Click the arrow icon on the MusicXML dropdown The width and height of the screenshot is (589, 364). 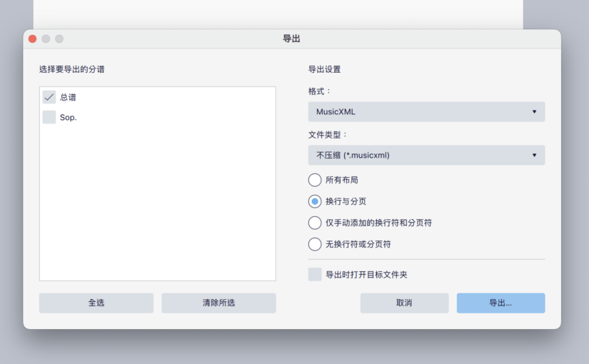pyautogui.click(x=534, y=112)
